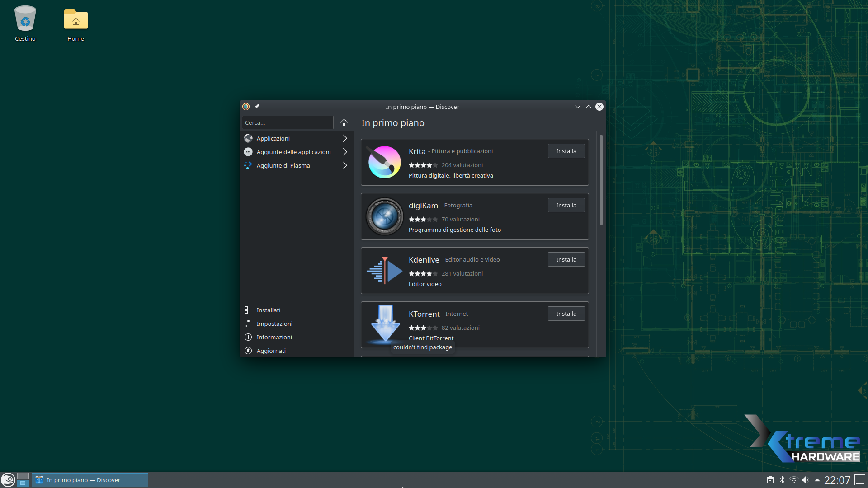This screenshot has height=488, width=868.
Task: Expand the Applicazioni category chevron
Action: pyautogui.click(x=345, y=138)
